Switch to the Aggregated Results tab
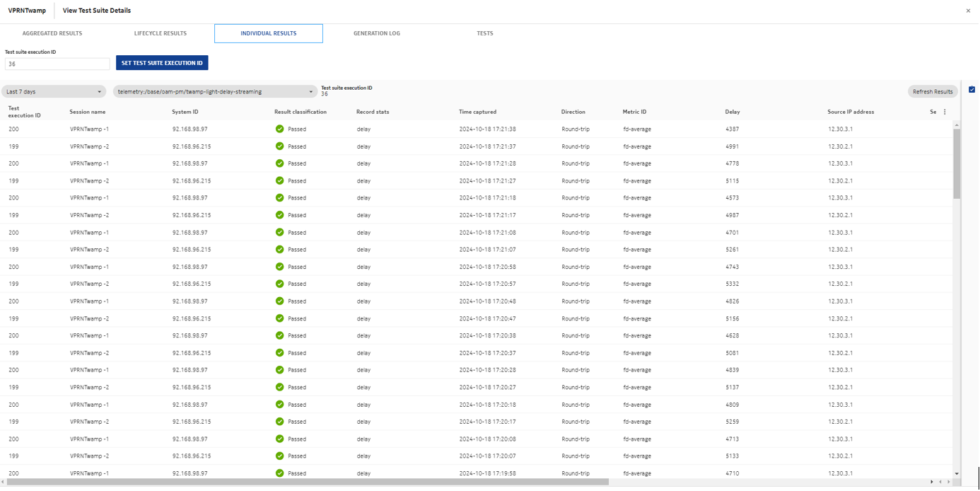This screenshot has height=491, width=980. pyautogui.click(x=52, y=33)
